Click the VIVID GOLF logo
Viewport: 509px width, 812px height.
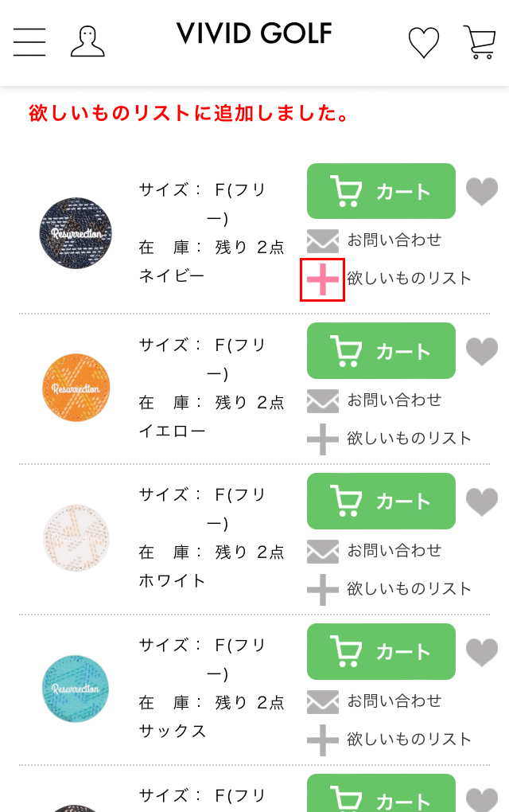254,33
